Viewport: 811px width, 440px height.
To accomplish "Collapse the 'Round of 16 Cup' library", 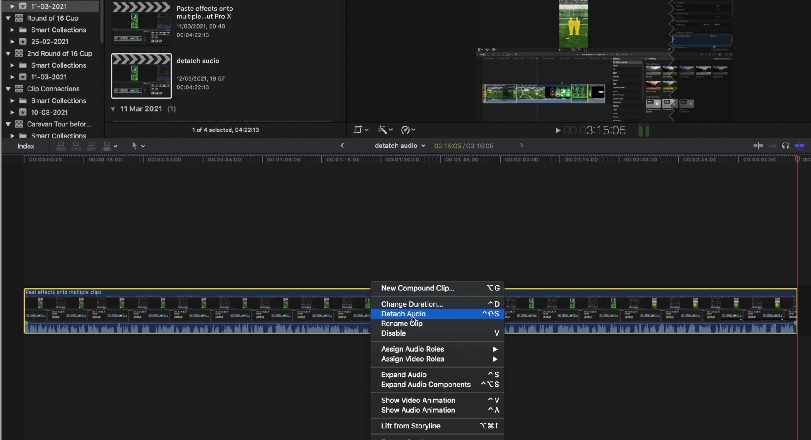I will [x=8, y=18].
